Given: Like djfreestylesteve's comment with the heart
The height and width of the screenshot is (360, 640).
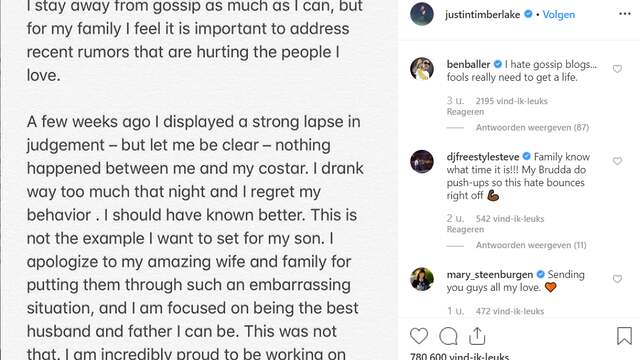Looking at the screenshot, I should (617, 161).
